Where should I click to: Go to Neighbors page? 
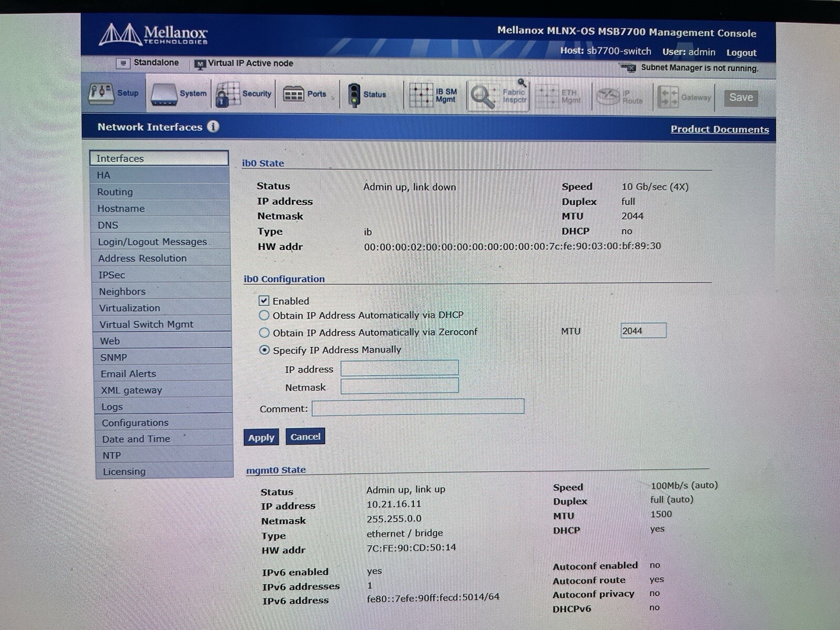(x=162, y=291)
